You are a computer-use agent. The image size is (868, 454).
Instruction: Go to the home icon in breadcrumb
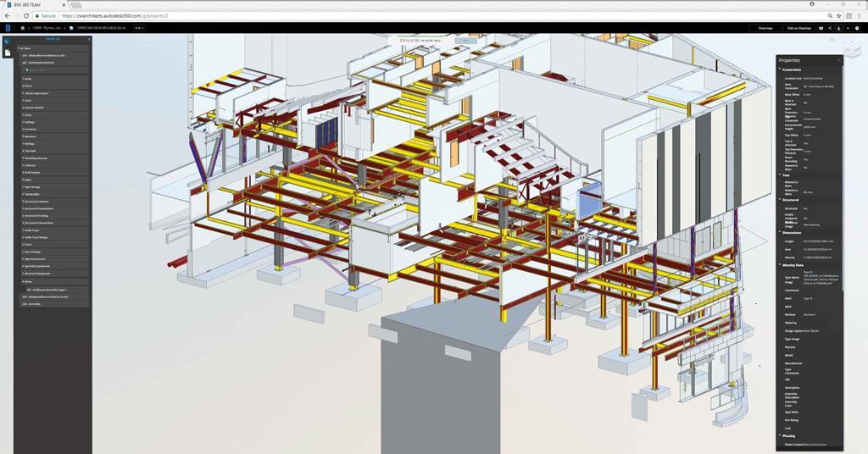coord(23,28)
